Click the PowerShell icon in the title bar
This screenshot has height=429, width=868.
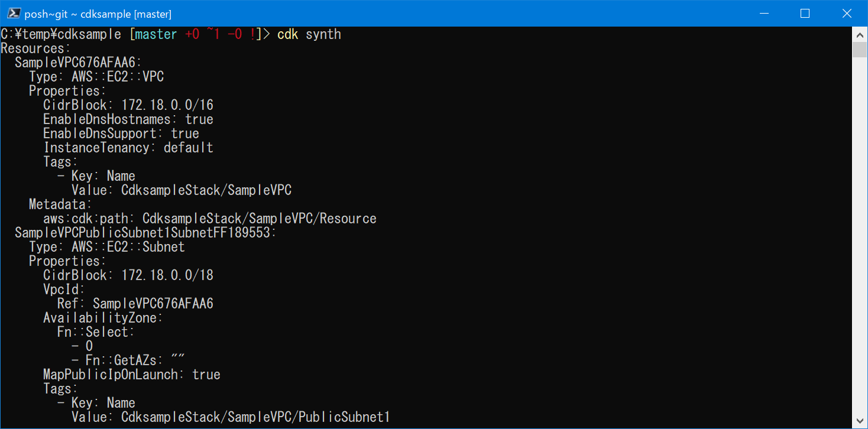click(13, 12)
